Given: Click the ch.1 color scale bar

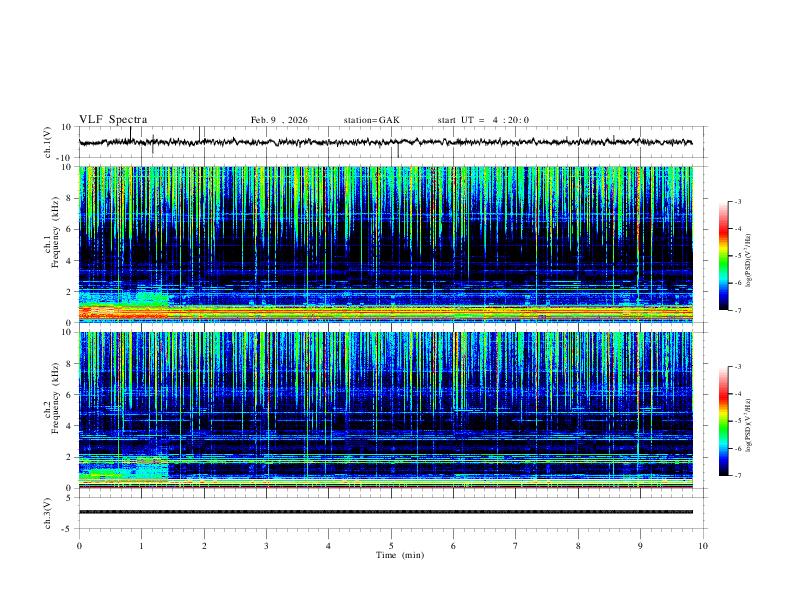Looking at the screenshot, I should click(723, 256).
